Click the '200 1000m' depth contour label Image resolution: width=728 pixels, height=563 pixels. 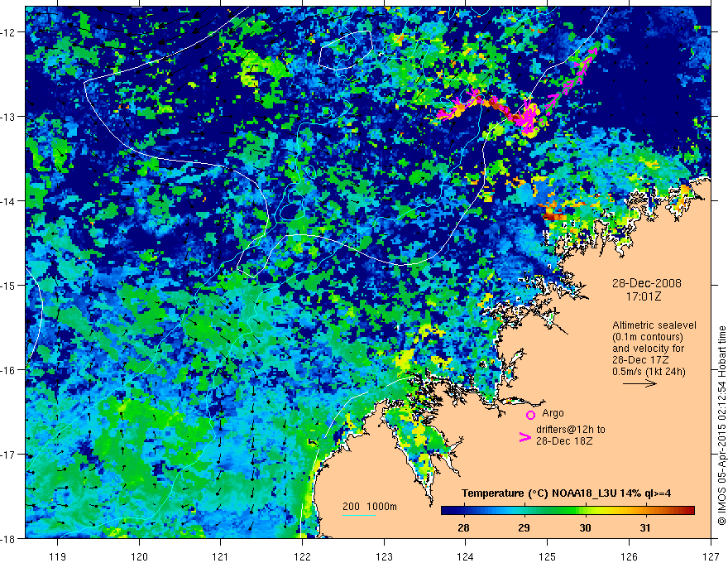coord(370,507)
